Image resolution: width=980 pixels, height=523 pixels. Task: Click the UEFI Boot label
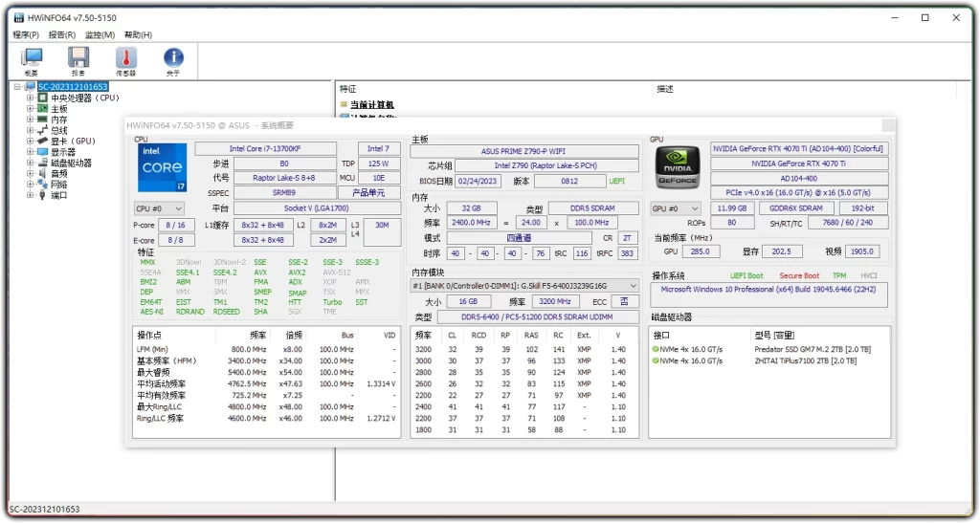[x=746, y=276]
